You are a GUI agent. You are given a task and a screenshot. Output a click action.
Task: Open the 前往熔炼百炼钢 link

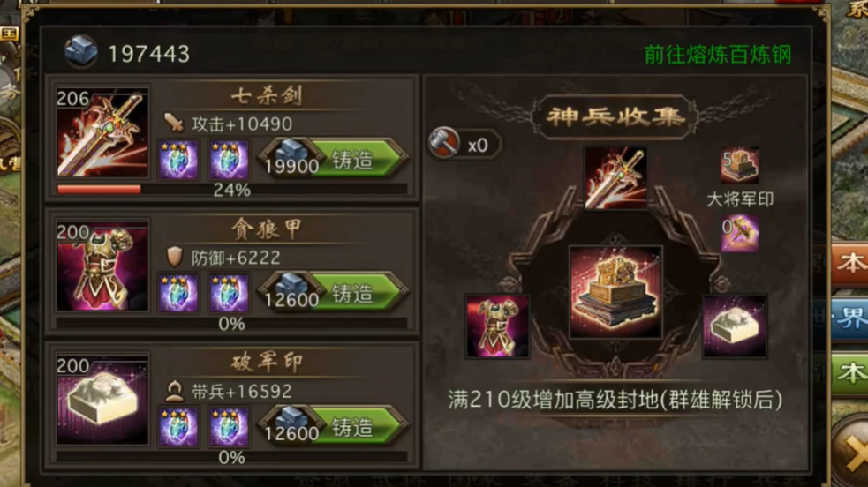(717, 55)
